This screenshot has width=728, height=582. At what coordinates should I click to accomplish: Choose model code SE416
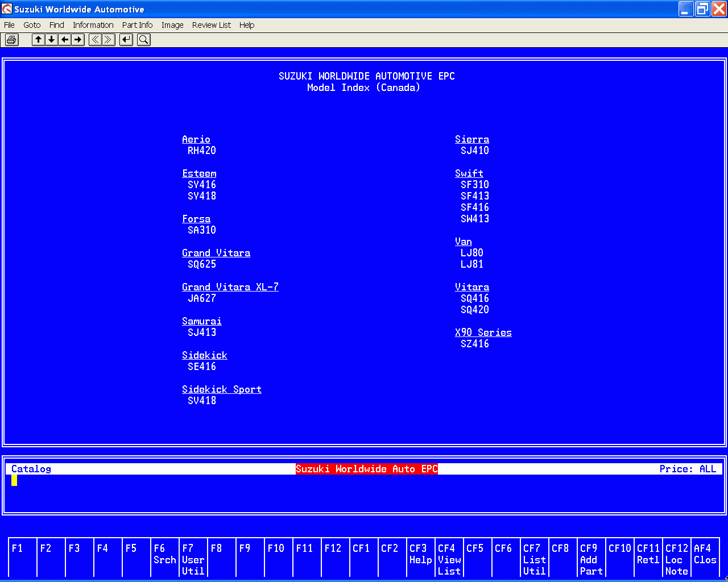click(x=202, y=367)
